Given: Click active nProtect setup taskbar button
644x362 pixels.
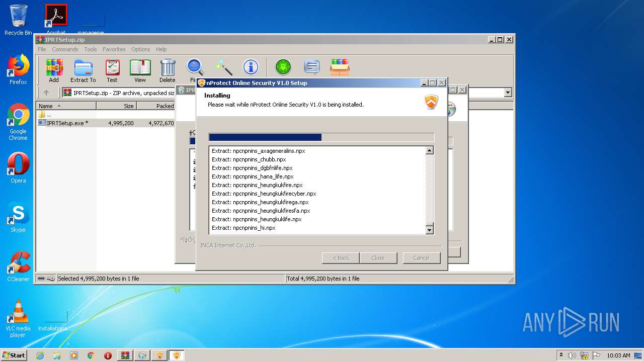Looking at the screenshot, I should pos(177,355).
